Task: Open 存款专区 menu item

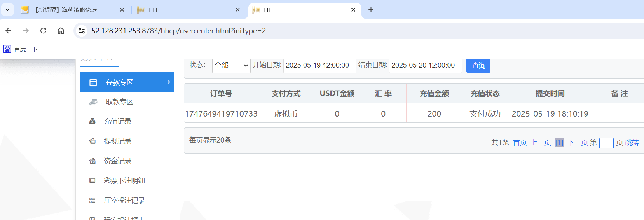Action: tap(127, 82)
